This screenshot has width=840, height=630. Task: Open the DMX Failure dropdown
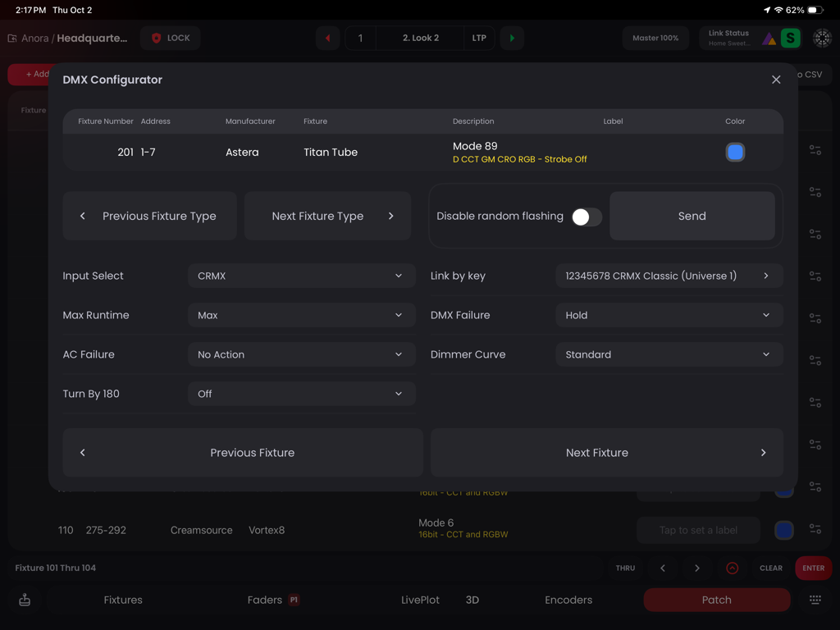click(669, 315)
